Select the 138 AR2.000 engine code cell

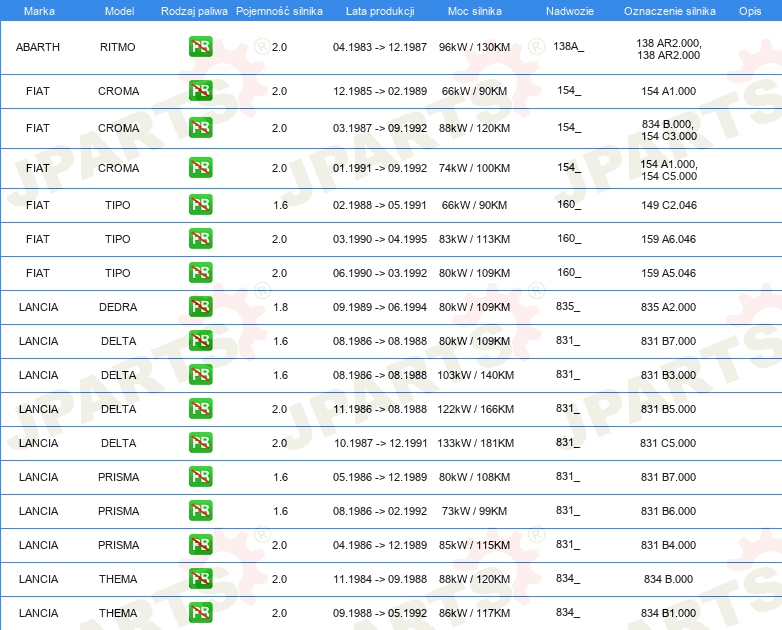[669, 49]
